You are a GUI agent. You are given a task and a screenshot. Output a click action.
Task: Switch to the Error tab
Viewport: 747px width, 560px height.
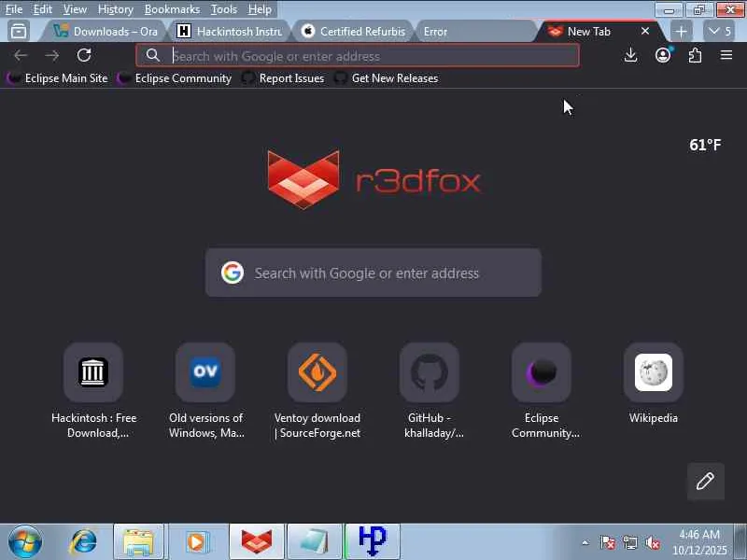[x=476, y=32]
